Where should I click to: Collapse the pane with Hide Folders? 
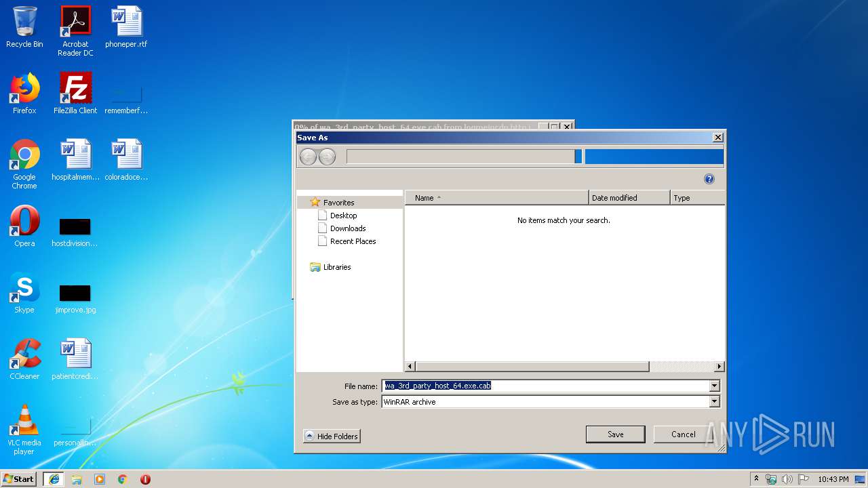pyautogui.click(x=332, y=436)
